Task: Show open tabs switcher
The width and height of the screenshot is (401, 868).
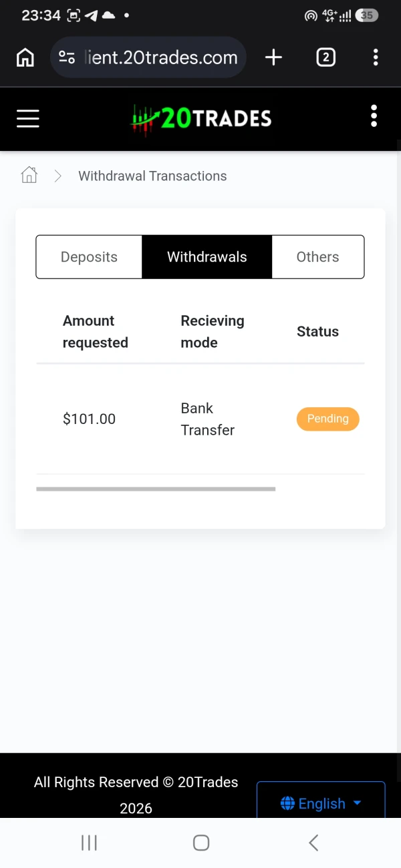Action: coord(325,57)
